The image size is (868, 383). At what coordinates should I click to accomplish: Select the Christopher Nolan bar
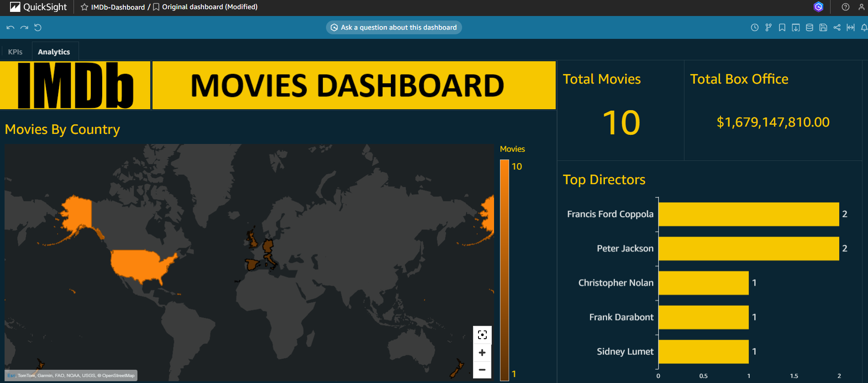coord(704,282)
